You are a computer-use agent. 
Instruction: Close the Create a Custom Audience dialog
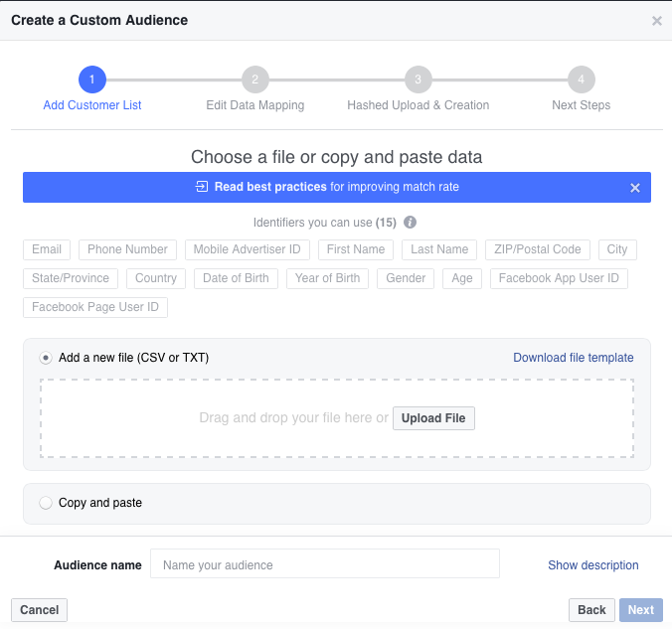click(x=656, y=21)
